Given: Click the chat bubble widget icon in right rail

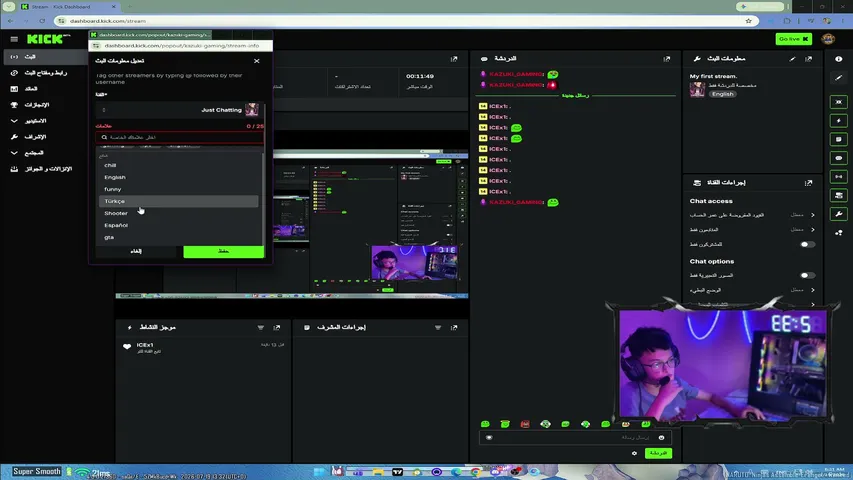Looking at the screenshot, I should point(838,158).
